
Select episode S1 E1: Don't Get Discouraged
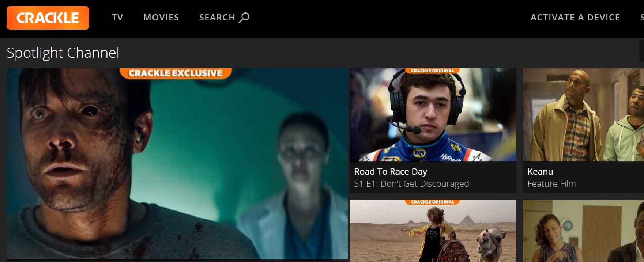[x=411, y=184]
